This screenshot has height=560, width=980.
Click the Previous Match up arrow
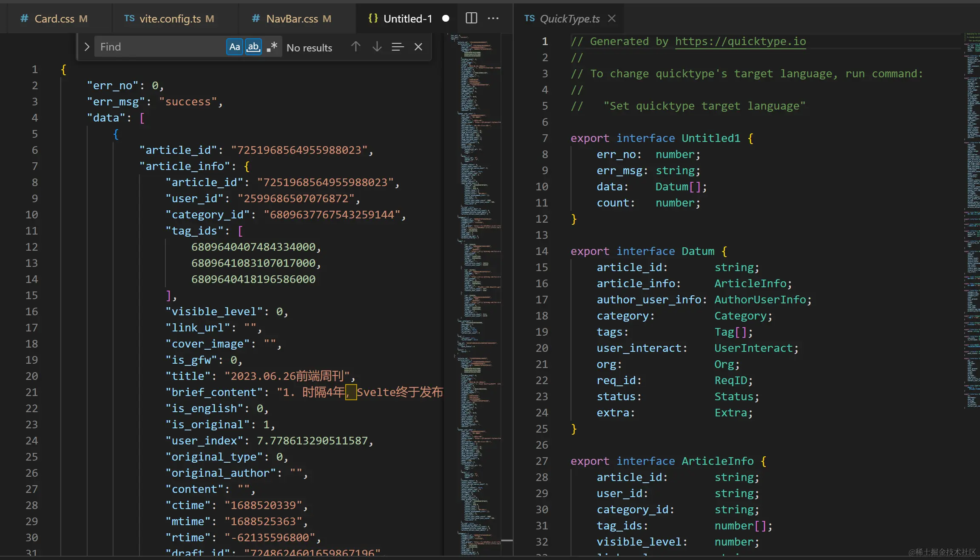[355, 47]
